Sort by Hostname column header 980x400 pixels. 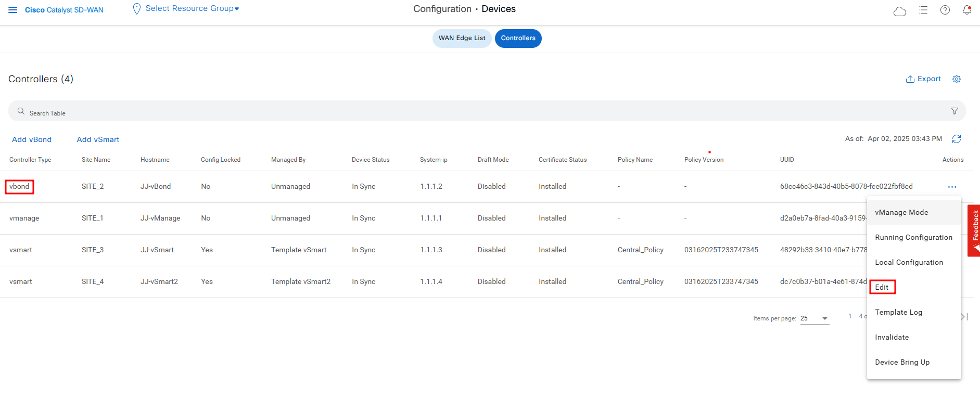[155, 160]
